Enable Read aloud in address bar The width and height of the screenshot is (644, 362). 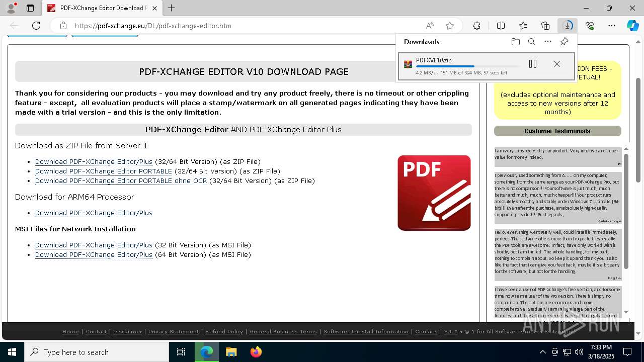click(430, 26)
